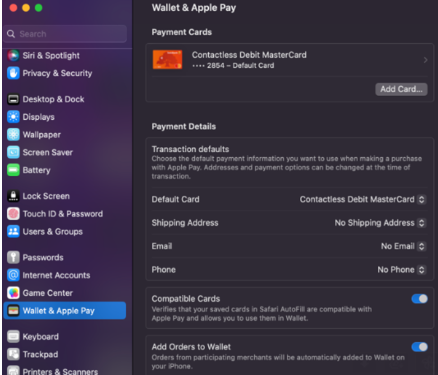Select Wallet & Apple Pay label
This screenshot has height=375, width=438.
click(59, 311)
